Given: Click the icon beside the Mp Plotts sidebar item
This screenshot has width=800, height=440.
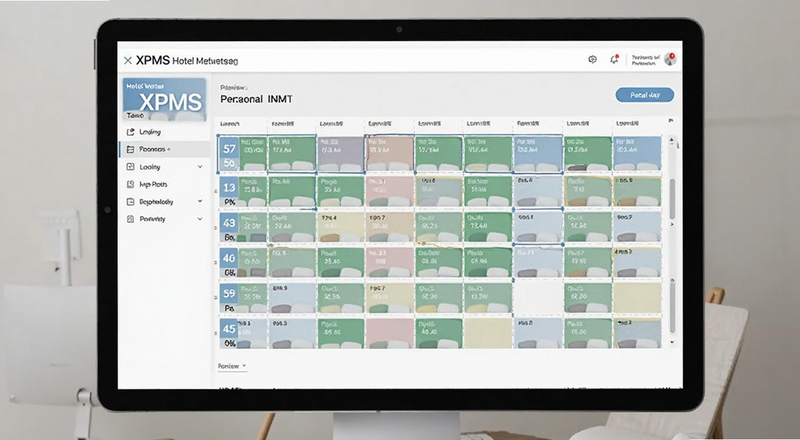Looking at the screenshot, I should pyautogui.click(x=130, y=184).
